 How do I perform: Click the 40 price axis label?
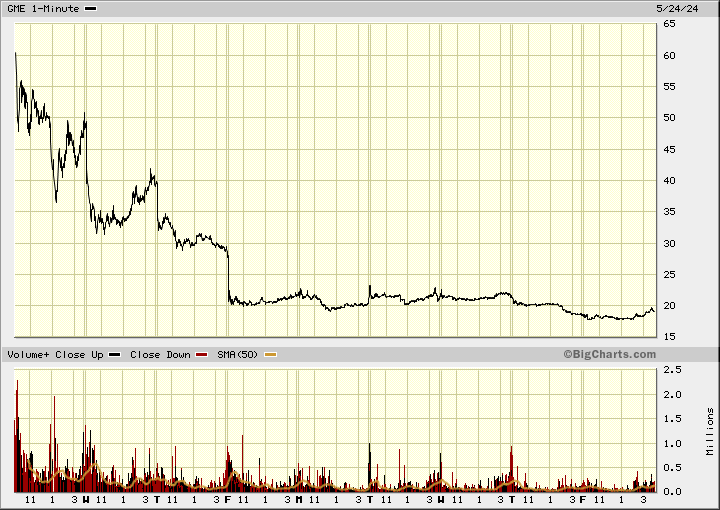click(x=669, y=180)
